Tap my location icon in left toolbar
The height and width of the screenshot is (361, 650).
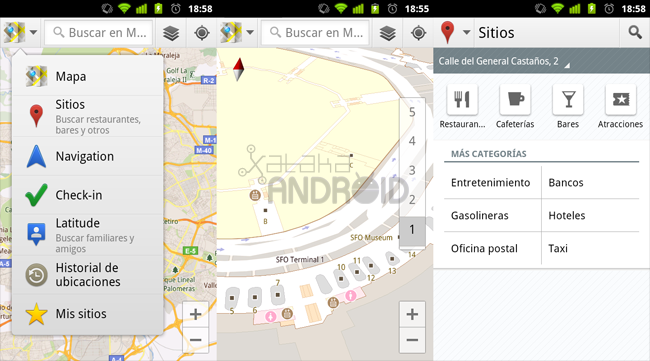point(202,33)
